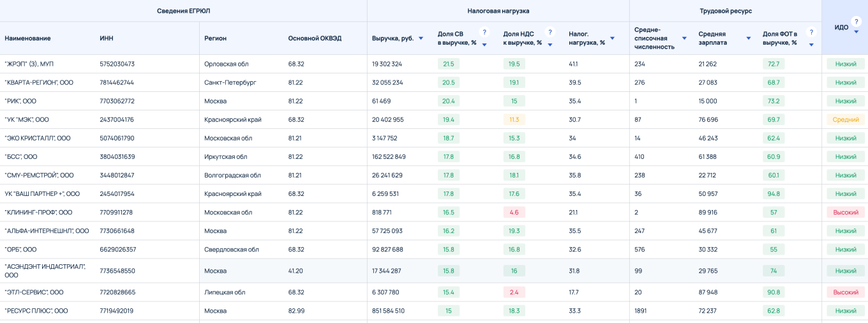The image size is (868, 323).
Task: Sort by Среднесписочная численность arrow
Action: pos(684,38)
